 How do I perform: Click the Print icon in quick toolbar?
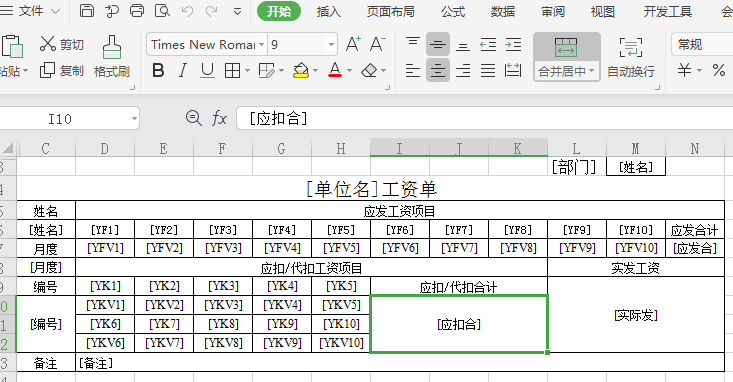[137, 10]
